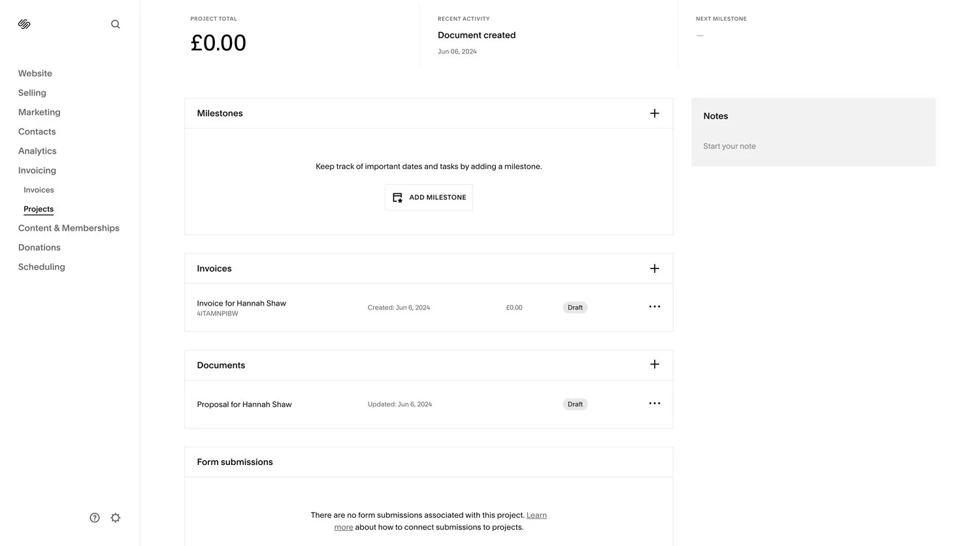Navigate to Contacts

point(37,131)
